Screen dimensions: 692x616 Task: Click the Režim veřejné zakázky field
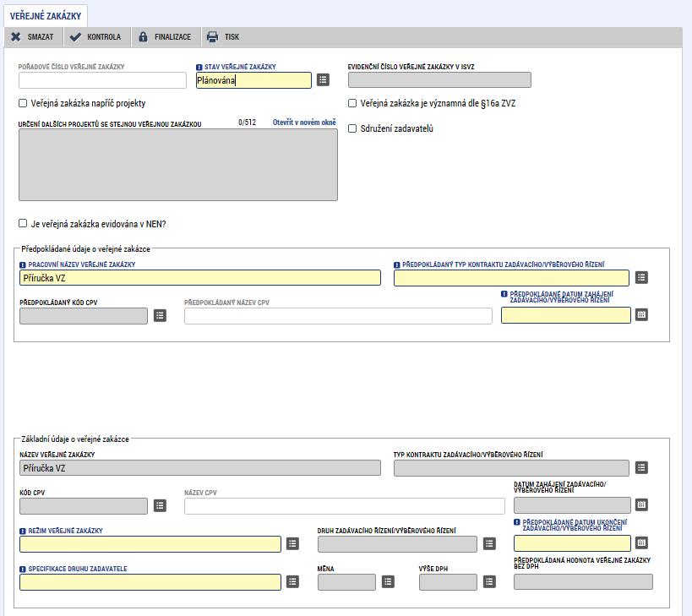(x=150, y=544)
